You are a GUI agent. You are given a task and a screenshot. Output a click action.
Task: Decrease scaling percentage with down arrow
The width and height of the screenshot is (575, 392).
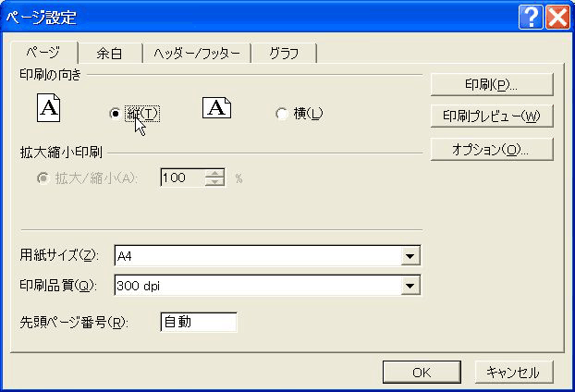coord(215,182)
